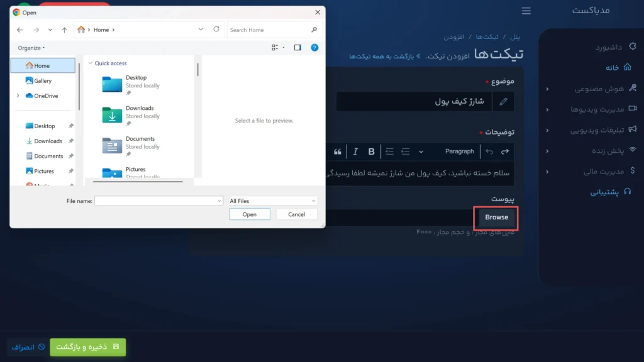Image resolution: width=644 pixels, height=362 pixels.
Task: Click the green ذخیره و بازگشت button
Action: [87, 347]
